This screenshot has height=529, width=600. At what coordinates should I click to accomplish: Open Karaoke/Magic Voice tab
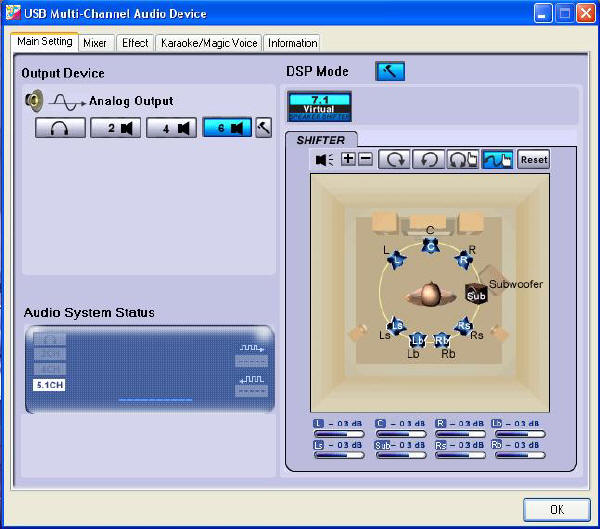point(209,43)
